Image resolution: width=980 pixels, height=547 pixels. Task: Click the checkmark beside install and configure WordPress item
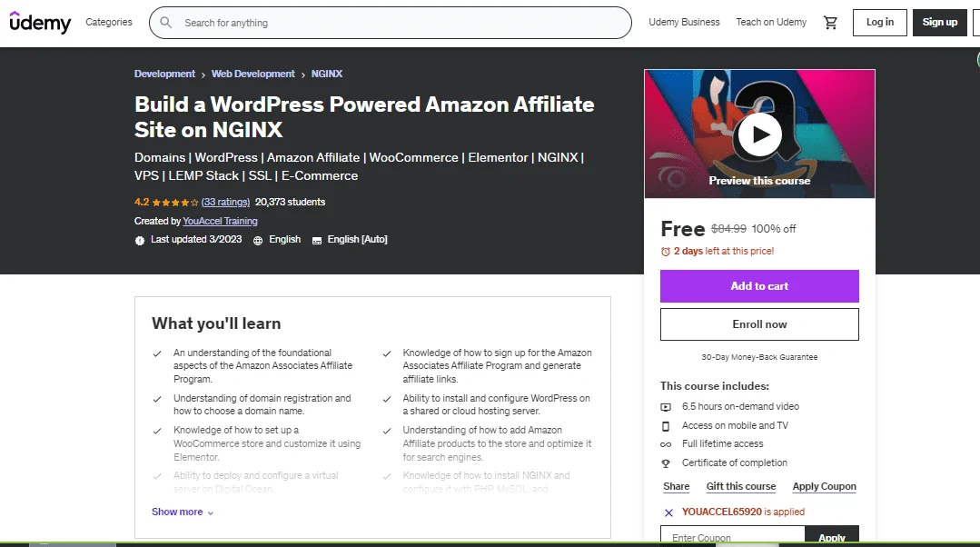[x=387, y=399]
